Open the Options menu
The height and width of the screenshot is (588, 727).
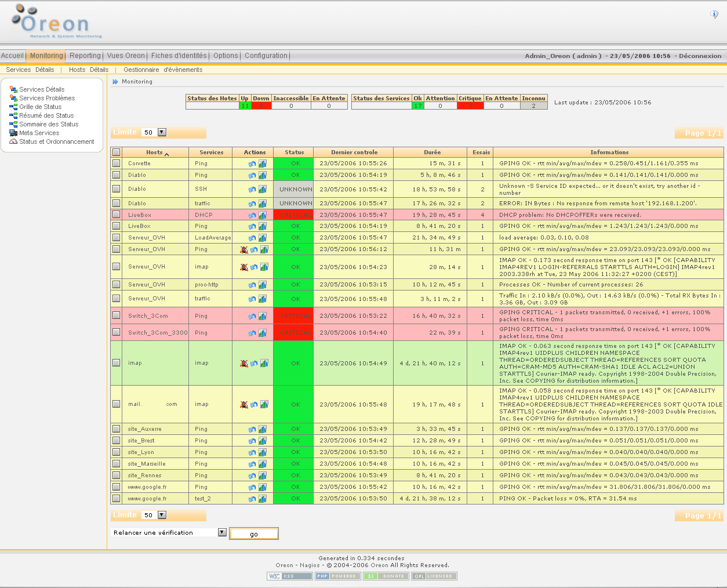pos(226,56)
